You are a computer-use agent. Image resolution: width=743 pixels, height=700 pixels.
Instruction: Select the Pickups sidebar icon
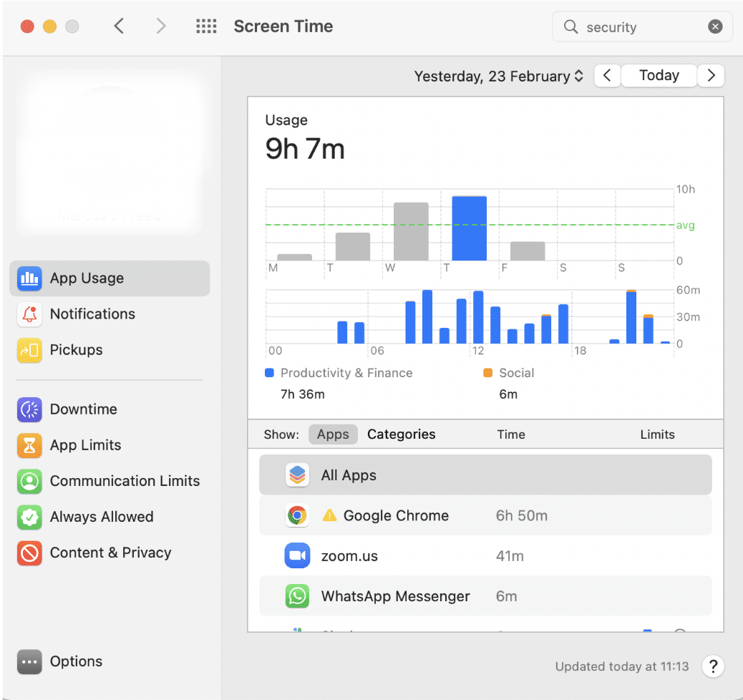[x=29, y=350]
